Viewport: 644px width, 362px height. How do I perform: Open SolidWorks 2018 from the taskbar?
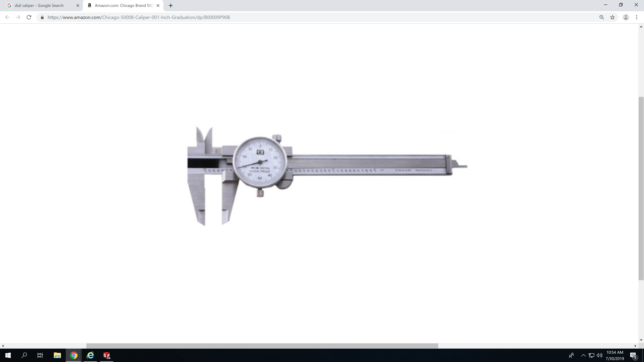(107, 355)
